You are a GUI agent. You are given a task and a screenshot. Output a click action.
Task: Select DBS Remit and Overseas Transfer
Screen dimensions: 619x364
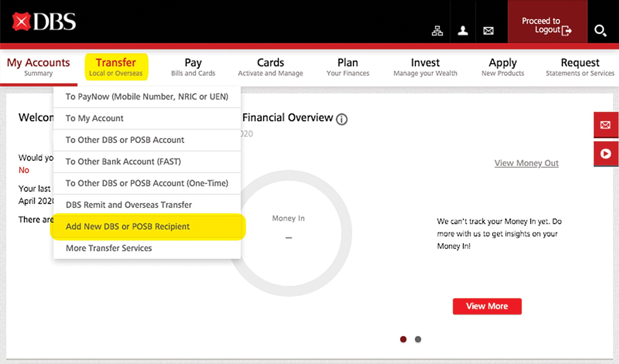coord(147,205)
